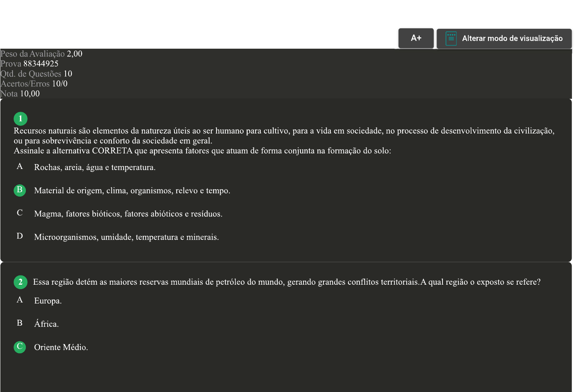Viewport: 576px width, 392px height.
Task: Choose the green option C for question 2
Action: coord(20,347)
